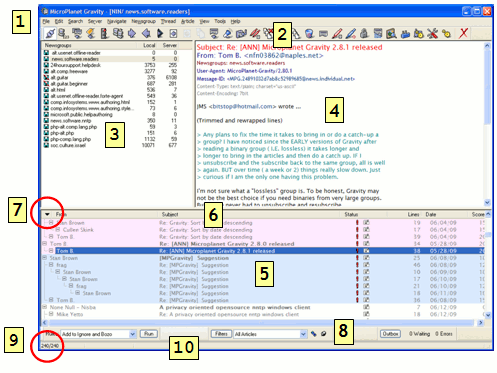
Task: Click the nfn03862@naples.net email link
Action: [284, 55]
